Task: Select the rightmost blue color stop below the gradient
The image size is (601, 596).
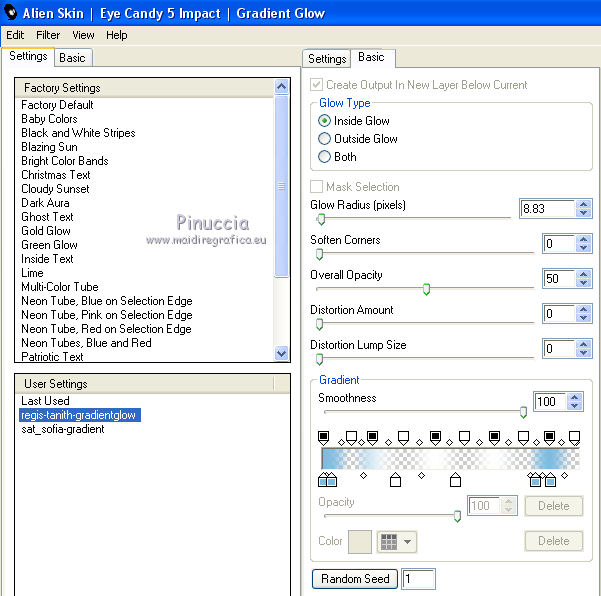Action: (550, 480)
